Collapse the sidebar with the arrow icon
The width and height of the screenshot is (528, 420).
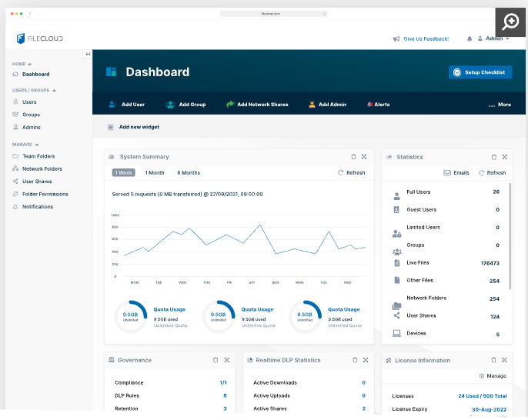(88, 54)
